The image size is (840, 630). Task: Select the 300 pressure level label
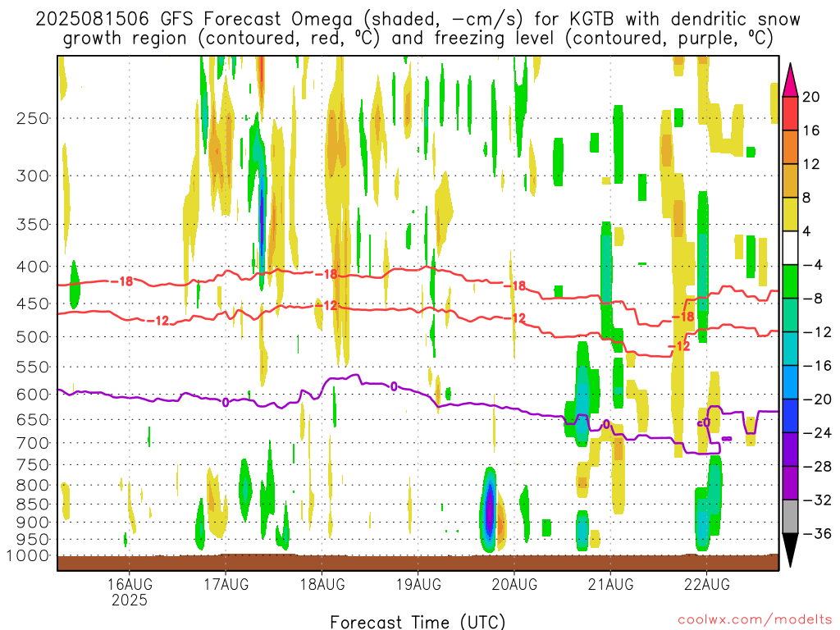(x=33, y=176)
